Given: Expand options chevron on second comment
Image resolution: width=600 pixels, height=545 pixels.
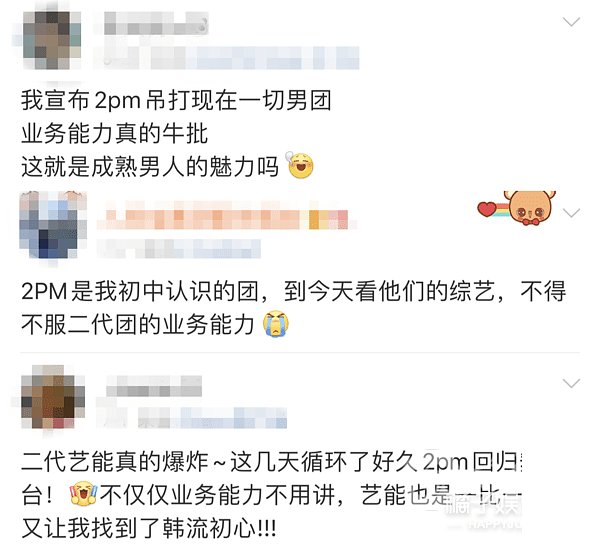Looking at the screenshot, I should (571, 213).
